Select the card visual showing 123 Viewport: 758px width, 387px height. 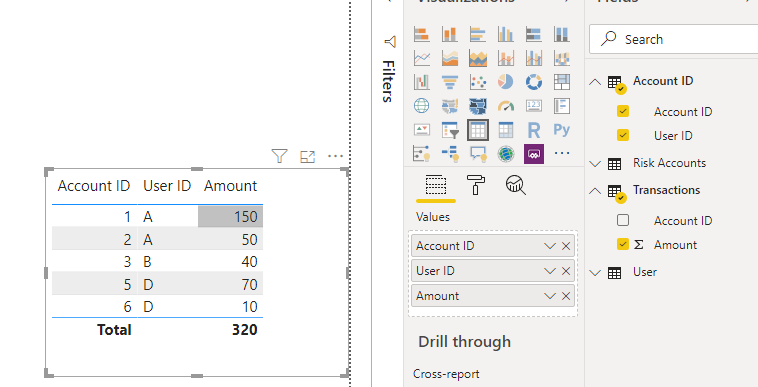pos(534,106)
